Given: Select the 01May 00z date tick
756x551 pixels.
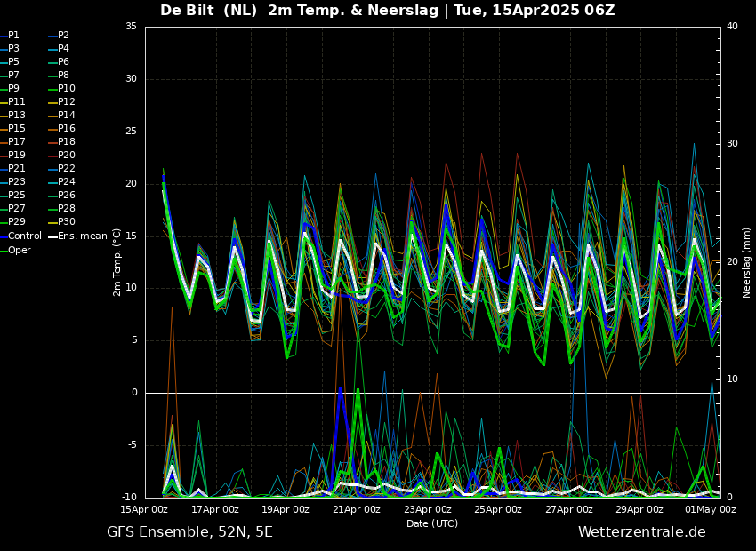Looking at the screenshot, I should click(x=711, y=509).
